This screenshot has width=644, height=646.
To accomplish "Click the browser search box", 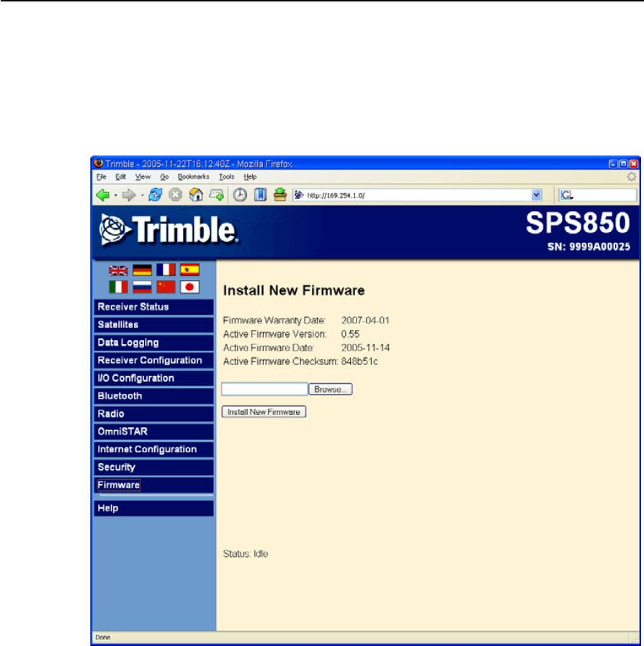I will 597,195.
